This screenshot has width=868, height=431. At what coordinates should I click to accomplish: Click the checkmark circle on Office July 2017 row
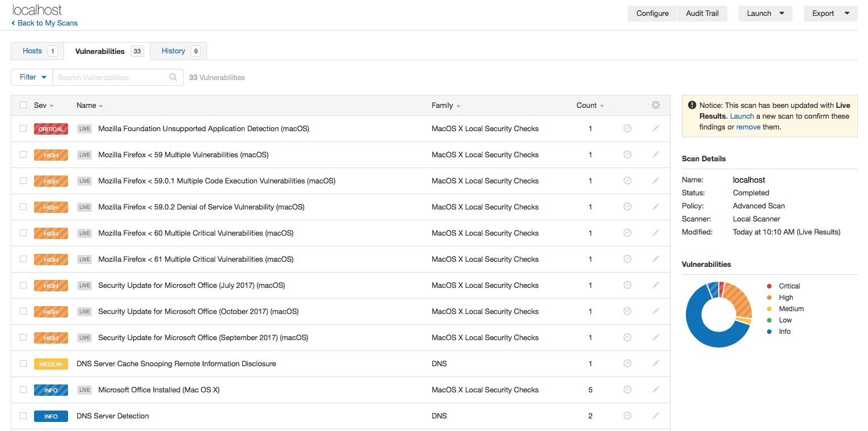[x=627, y=285]
